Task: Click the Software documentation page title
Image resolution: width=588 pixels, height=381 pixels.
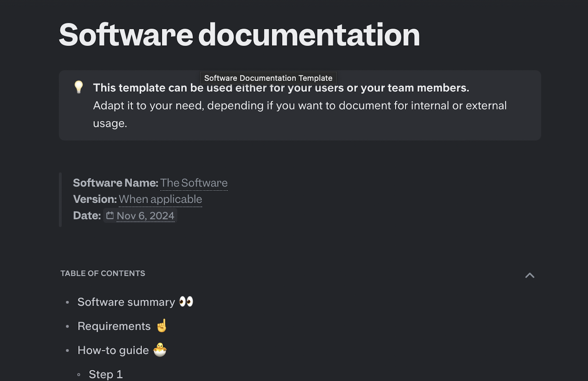Action: pos(239,35)
